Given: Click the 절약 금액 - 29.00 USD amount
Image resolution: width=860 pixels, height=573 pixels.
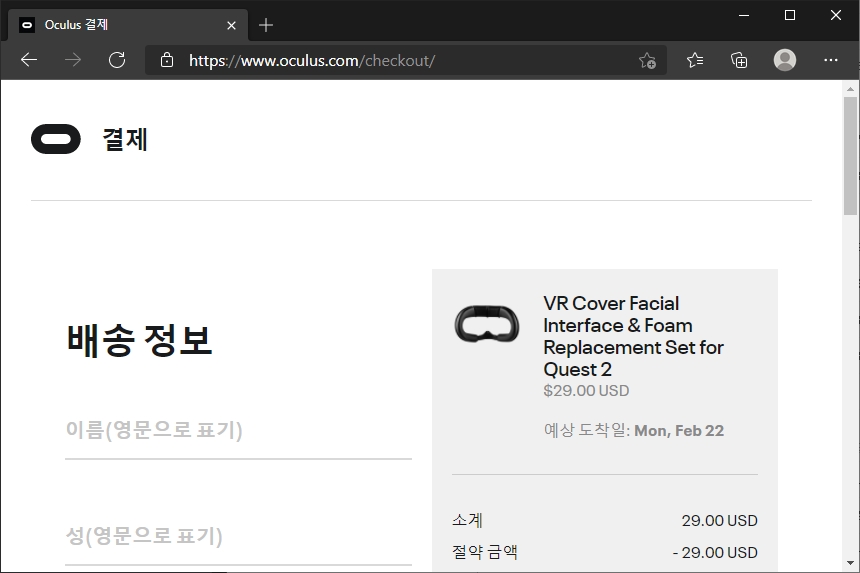Looking at the screenshot, I should click(x=715, y=552).
